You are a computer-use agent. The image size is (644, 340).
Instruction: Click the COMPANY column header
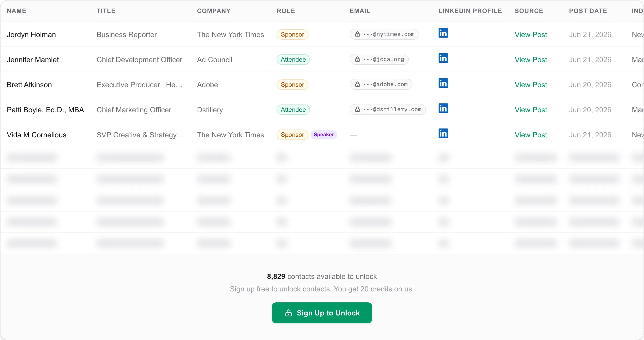pyautogui.click(x=214, y=11)
